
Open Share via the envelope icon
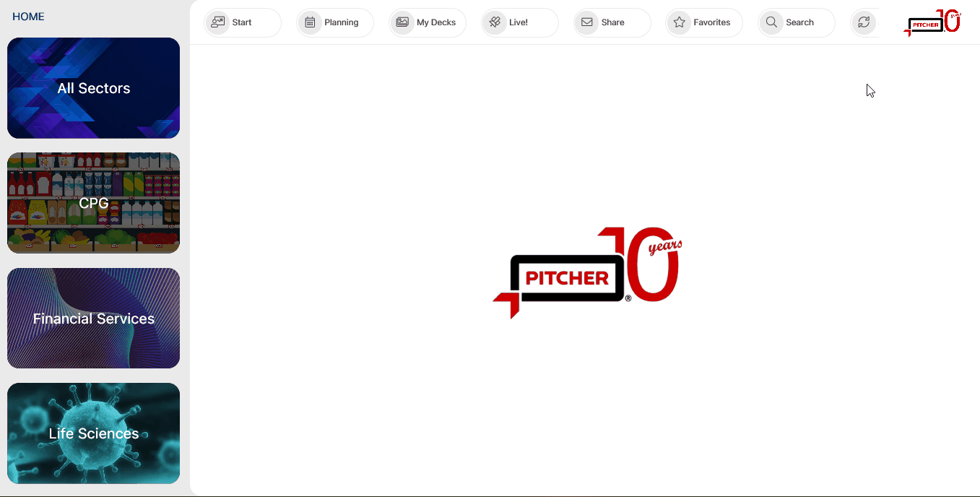click(586, 22)
